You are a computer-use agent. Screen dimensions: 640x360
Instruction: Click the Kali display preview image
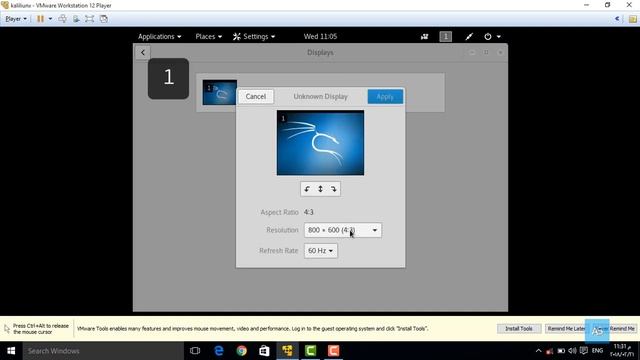pyautogui.click(x=320, y=142)
